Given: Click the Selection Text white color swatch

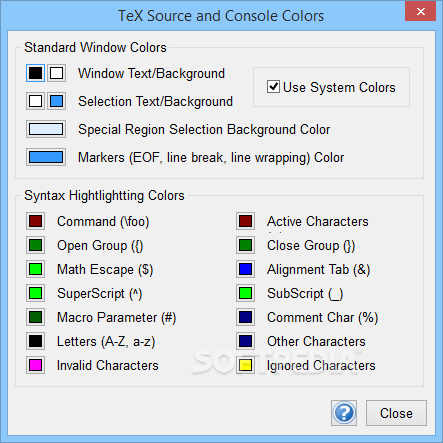Looking at the screenshot, I should [35, 101].
